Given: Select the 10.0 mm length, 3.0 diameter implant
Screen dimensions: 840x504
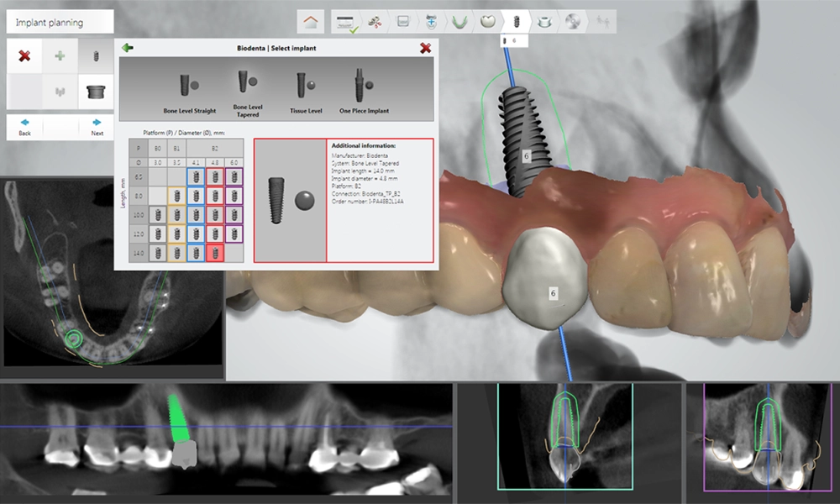Looking at the screenshot, I should (156, 214).
